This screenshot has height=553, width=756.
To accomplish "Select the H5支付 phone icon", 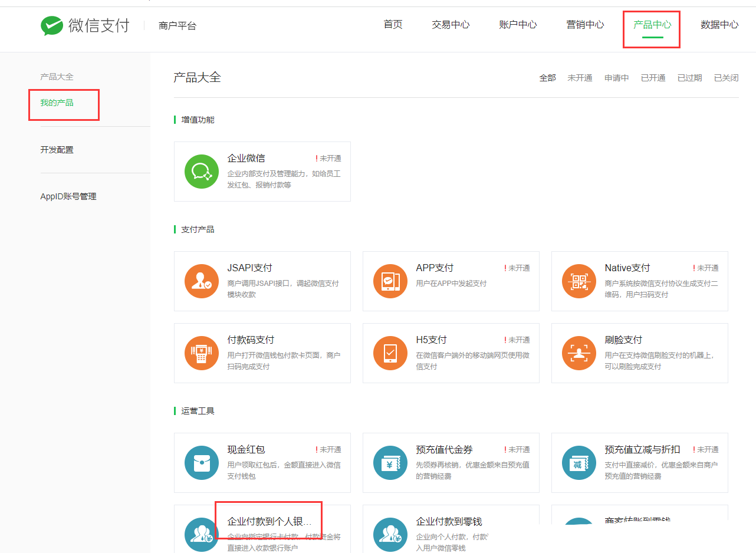I will 390,353.
